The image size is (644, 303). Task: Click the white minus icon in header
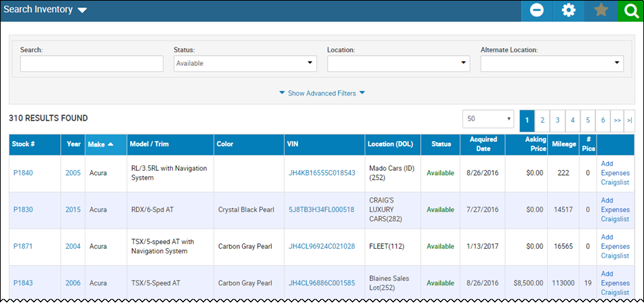(x=537, y=11)
